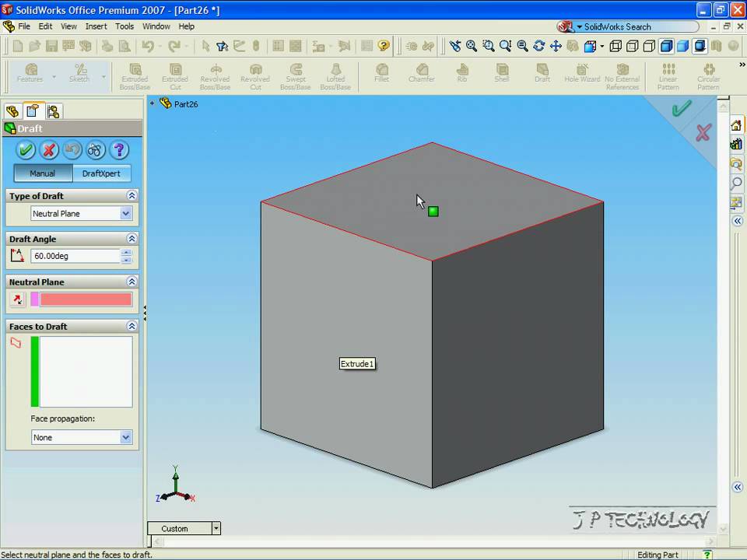Collapse the Type of Draft section
Image resolution: width=747 pixels, height=560 pixels.
(x=132, y=196)
